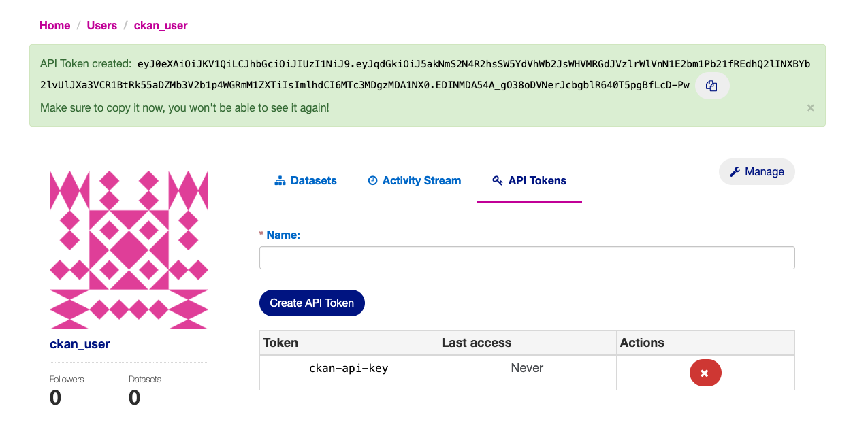Open the Manage settings page
Viewport: 868px width, 421px height.
(x=756, y=171)
